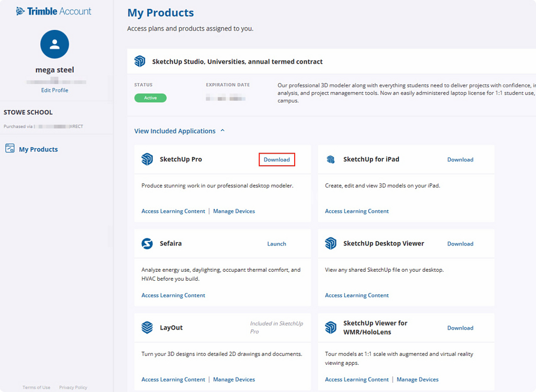Viewport: 536px width, 392px height.
Task: Click the Sefaira product icon
Action: 147,244
